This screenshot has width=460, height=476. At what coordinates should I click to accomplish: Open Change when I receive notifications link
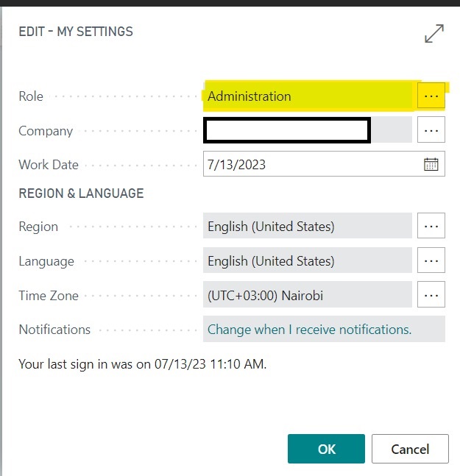[x=309, y=330]
